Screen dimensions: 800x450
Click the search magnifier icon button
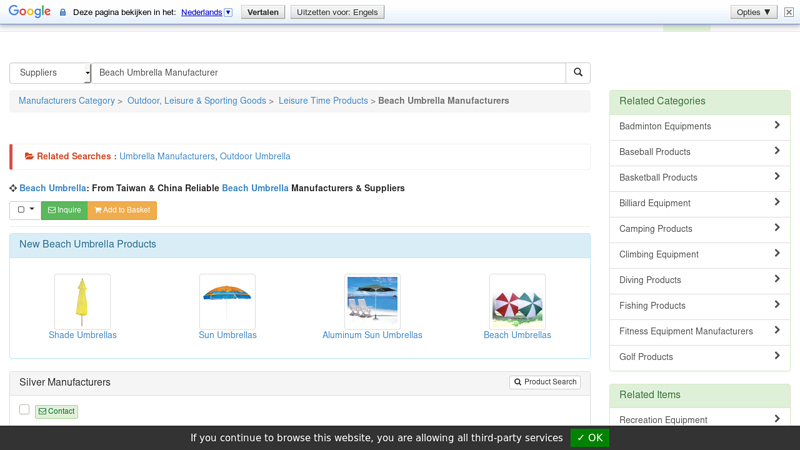578,72
